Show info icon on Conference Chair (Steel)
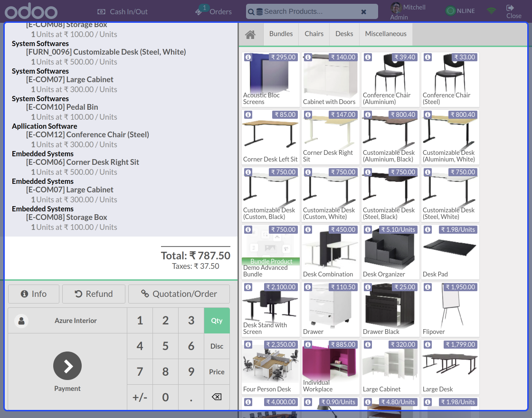Screen dimensions: 532x418 pyautogui.click(x=427, y=57)
